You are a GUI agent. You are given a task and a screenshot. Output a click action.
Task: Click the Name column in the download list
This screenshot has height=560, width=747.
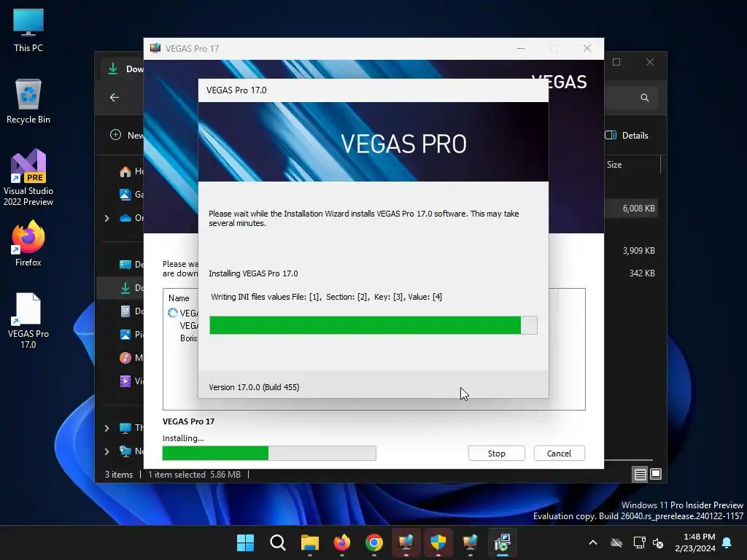point(179,298)
